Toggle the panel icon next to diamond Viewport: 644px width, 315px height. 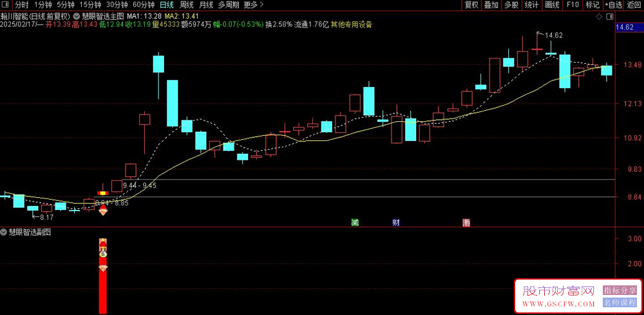[609, 16]
